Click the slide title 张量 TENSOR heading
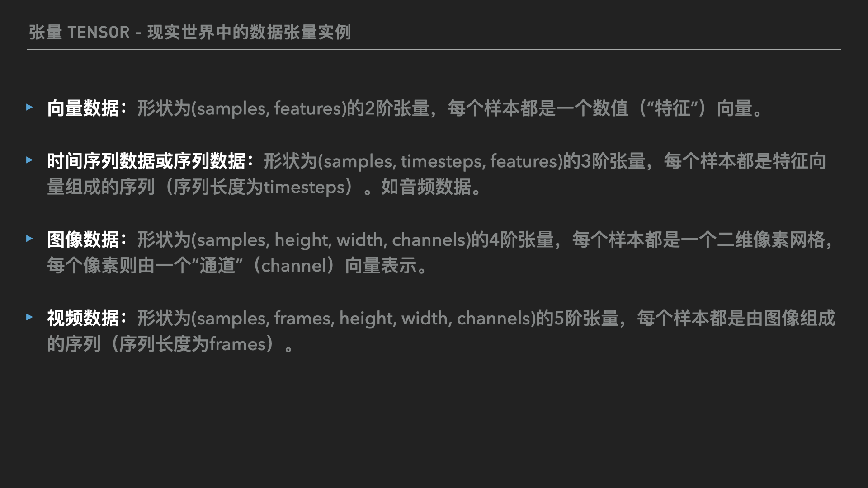Screen dimensions: 868x488 190,32
